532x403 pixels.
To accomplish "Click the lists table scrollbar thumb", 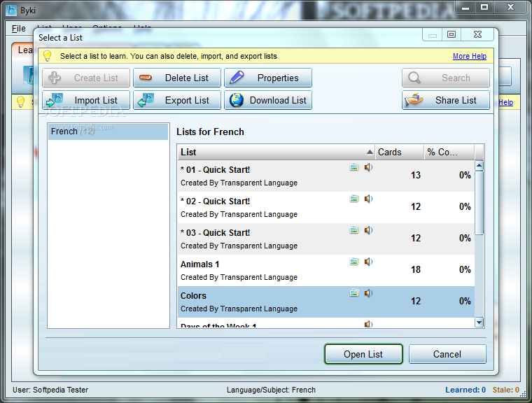I will (479, 202).
